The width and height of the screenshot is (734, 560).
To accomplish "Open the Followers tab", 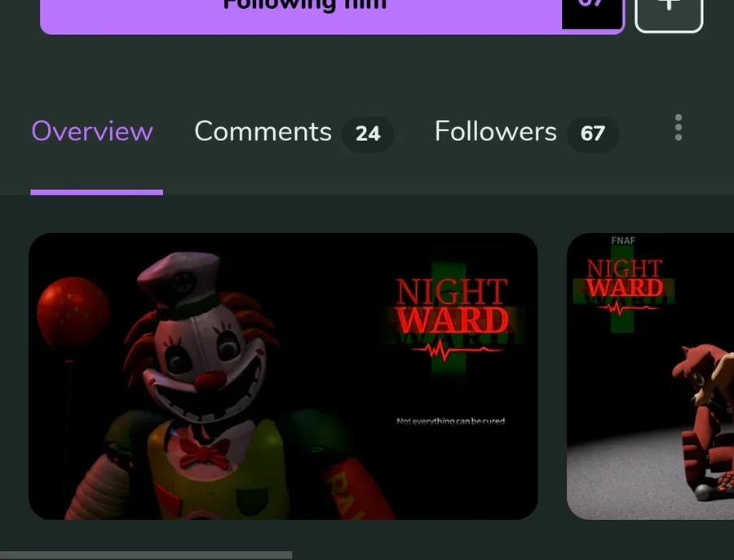I will click(496, 131).
